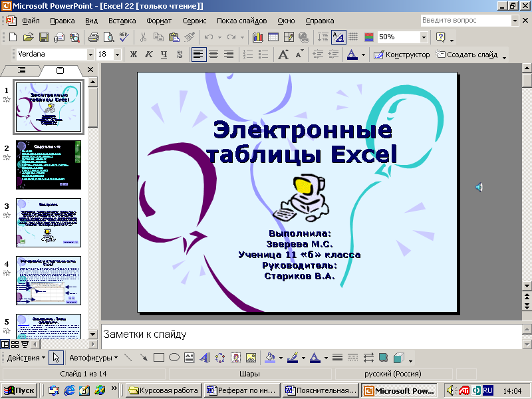Click the Expand All icon
Screen dimensions: 532x399
coord(323,37)
